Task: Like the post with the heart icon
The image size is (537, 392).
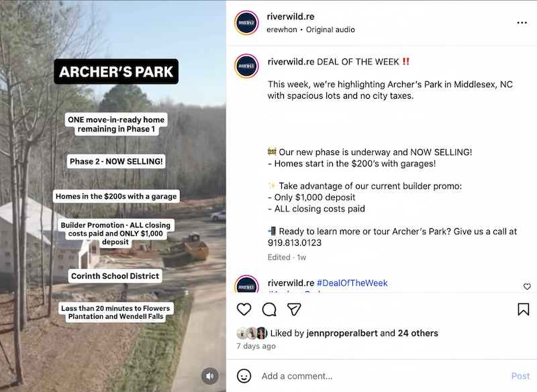Action: 244,309
